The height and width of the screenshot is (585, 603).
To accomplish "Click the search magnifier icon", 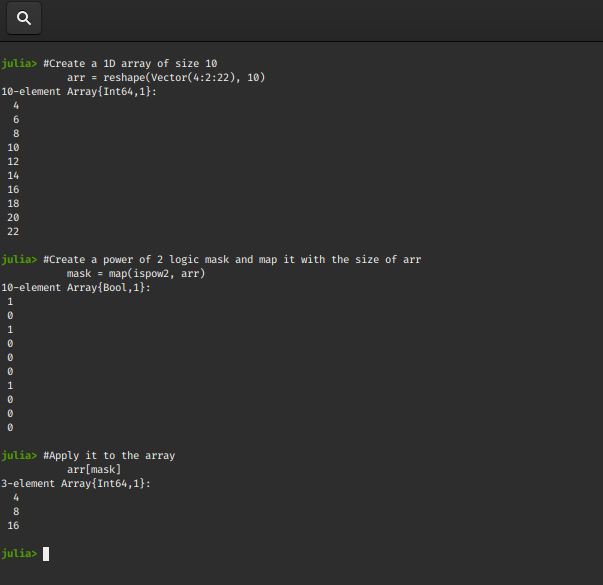I will pos(24,18).
